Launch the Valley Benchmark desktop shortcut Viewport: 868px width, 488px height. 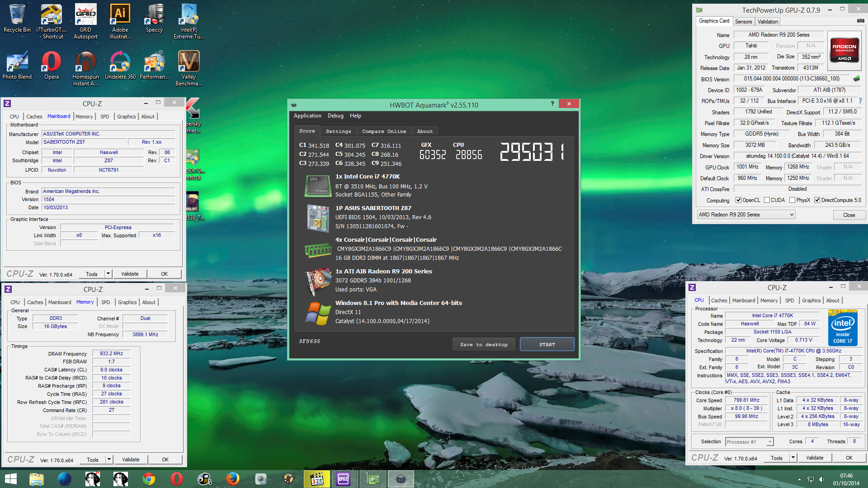(189, 68)
